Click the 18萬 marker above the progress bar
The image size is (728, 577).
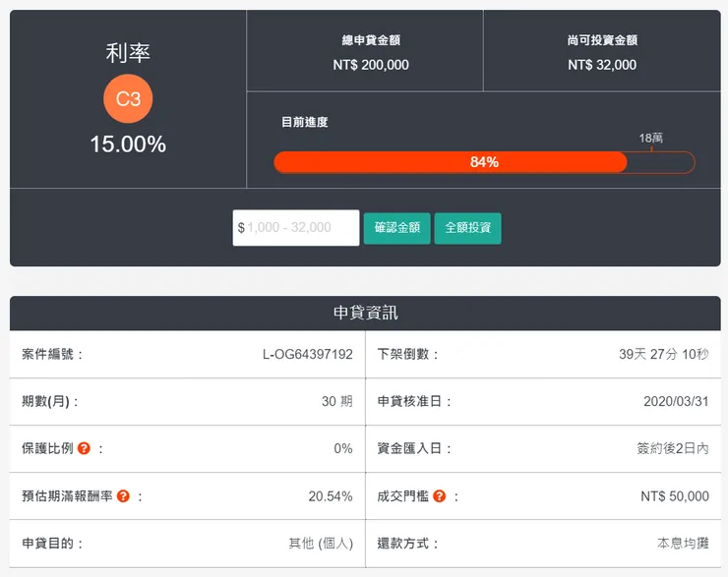coord(650,138)
